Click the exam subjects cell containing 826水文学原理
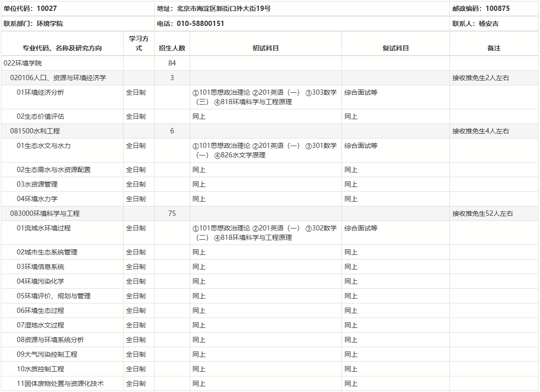Viewport: 540px width, 392px height. click(x=265, y=150)
